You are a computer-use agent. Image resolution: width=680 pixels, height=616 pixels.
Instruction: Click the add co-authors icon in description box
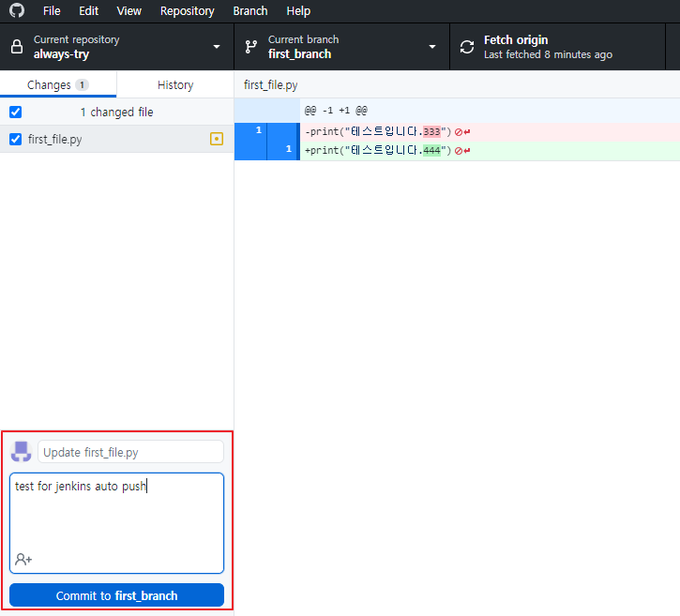pyautogui.click(x=23, y=559)
